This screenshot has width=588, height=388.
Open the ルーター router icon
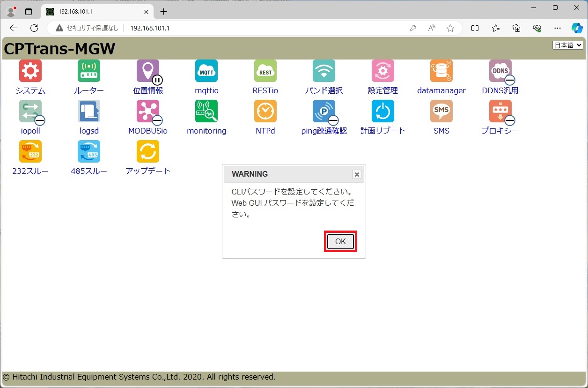click(89, 71)
